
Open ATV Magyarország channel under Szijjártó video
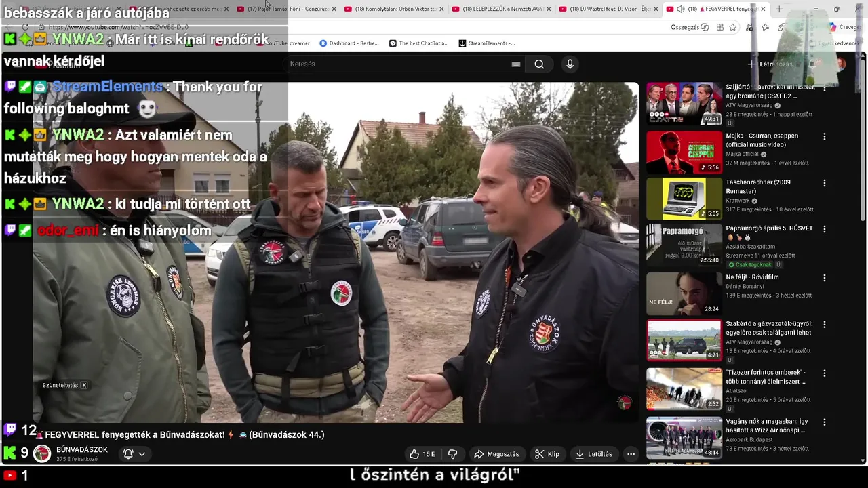tap(749, 106)
